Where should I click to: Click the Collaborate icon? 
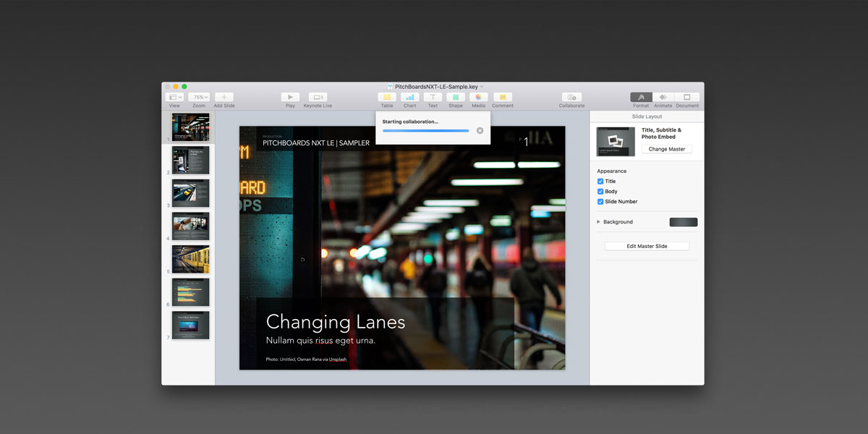pyautogui.click(x=571, y=97)
